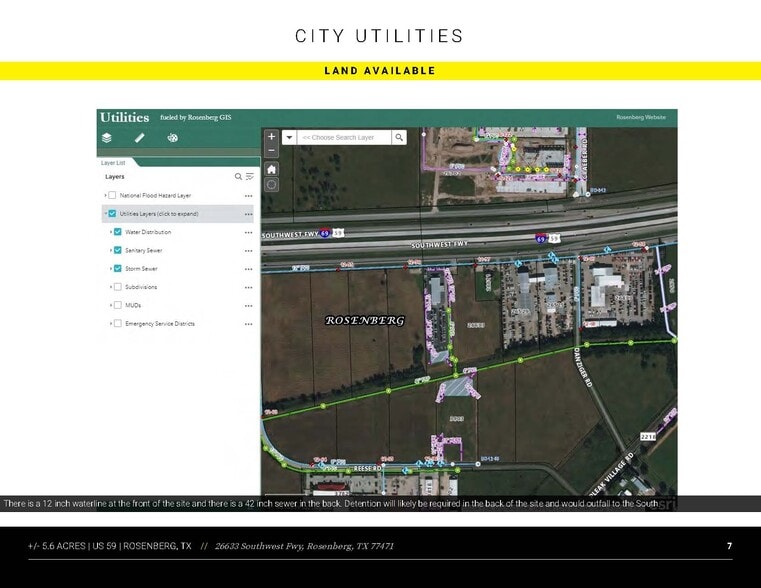
Task: Open more options for Subdivisions layer
Action: [x=248, y=287]
